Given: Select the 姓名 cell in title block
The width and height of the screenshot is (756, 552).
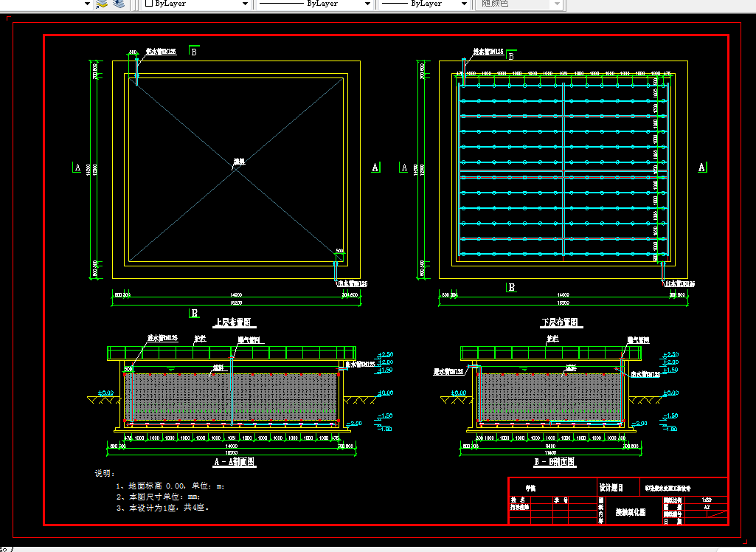Looking at the screenshot, I should click(x=519, y=500).
